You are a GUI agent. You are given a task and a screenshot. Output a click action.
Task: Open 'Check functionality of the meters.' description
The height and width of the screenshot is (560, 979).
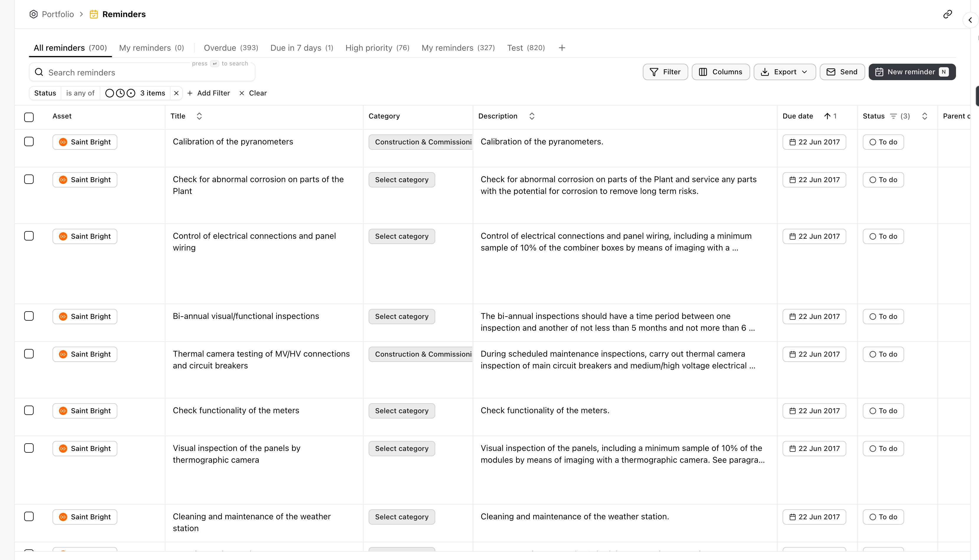pyautogui.click(x=545, y=410)
